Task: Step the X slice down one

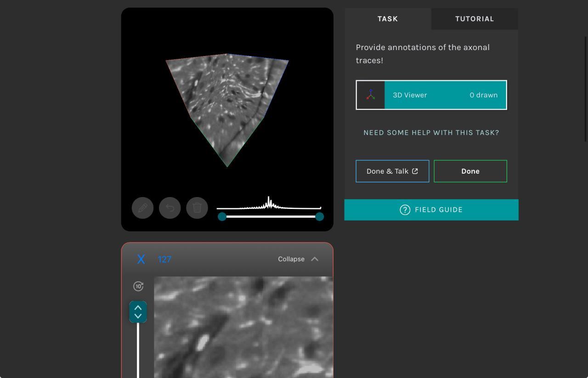Action: pyautogui.click(x=138, y=316)
